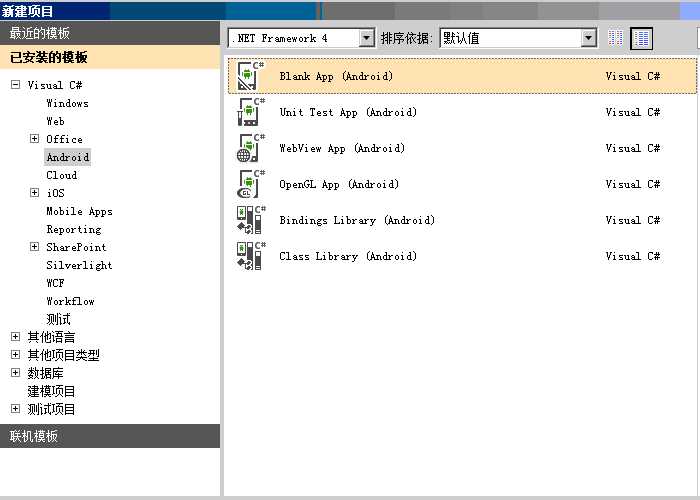
Task: Select the iOS category label
Action: pyautogui.click(x=55, y=193)
